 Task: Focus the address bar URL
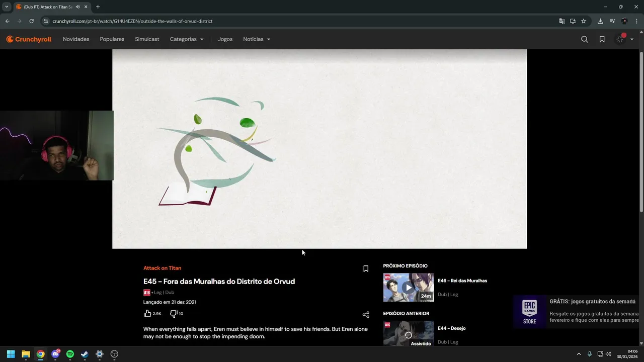coord(132,21)
